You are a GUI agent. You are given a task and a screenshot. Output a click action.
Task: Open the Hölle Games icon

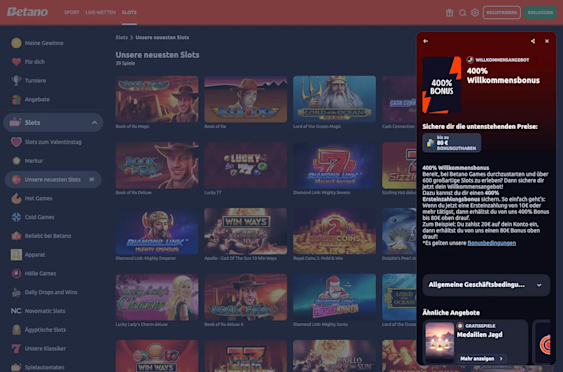[x=16, y=273]
